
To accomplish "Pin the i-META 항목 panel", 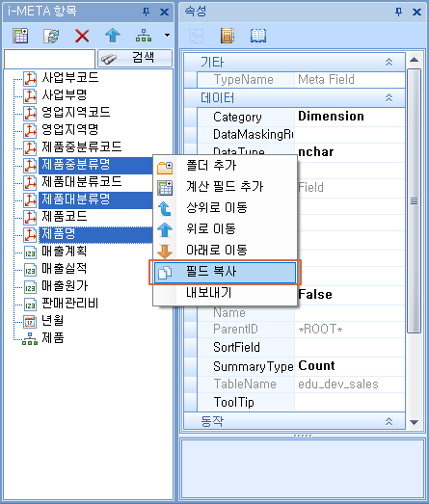I will [x=146, y=12].
